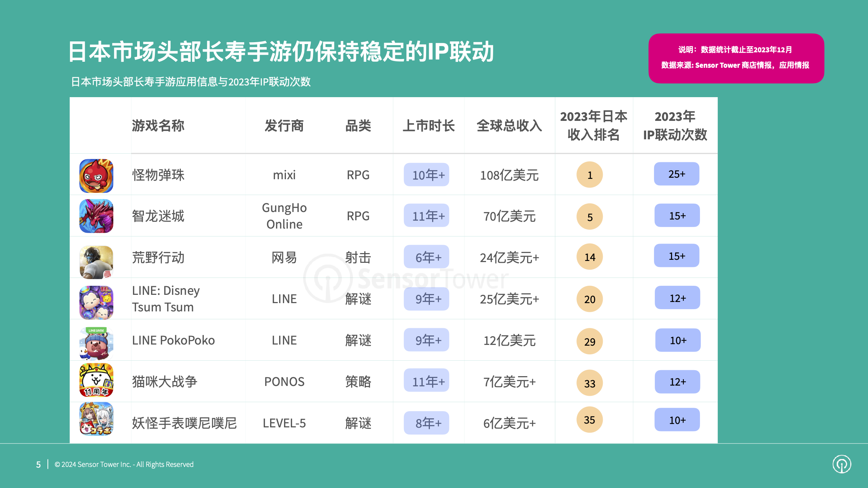The width and height of the screenshot is (868, 488).
Task: Click the Sensor Tower logo in the bottom corner
Action: (841, 464)
